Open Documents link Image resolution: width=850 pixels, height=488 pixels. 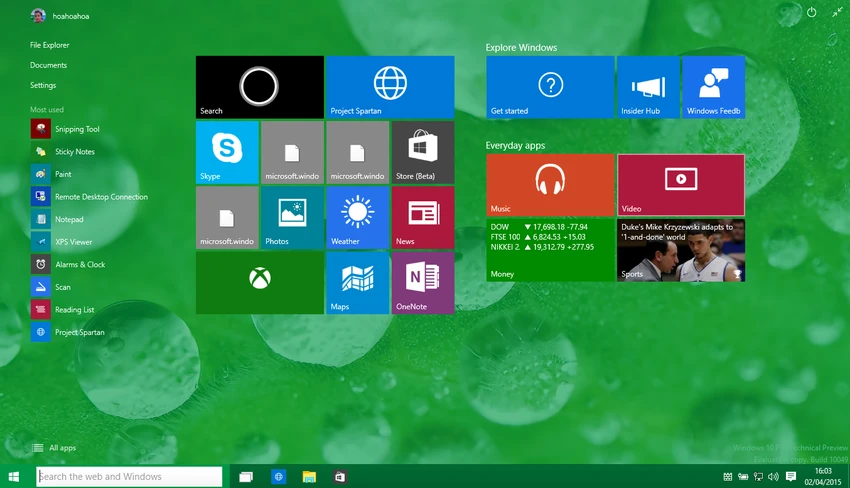(48, 65)
